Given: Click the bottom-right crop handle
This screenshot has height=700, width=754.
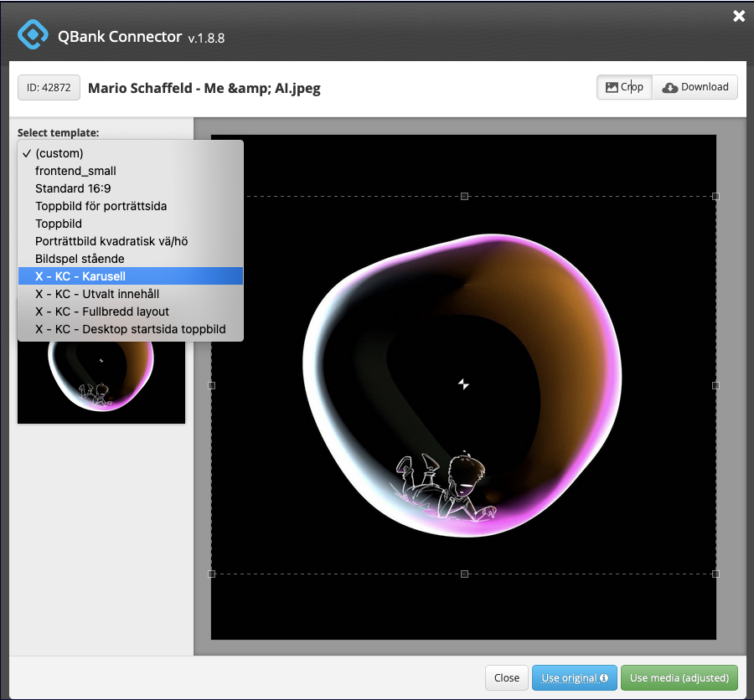Looking at the screenshot, I should tap(715, 574).
